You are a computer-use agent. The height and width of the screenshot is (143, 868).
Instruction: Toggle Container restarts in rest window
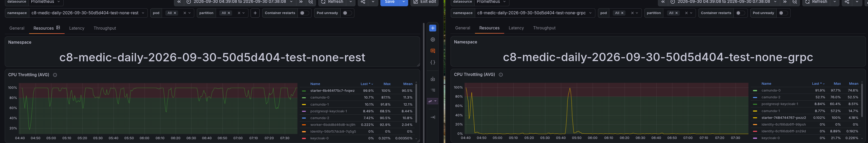point(304,13)
